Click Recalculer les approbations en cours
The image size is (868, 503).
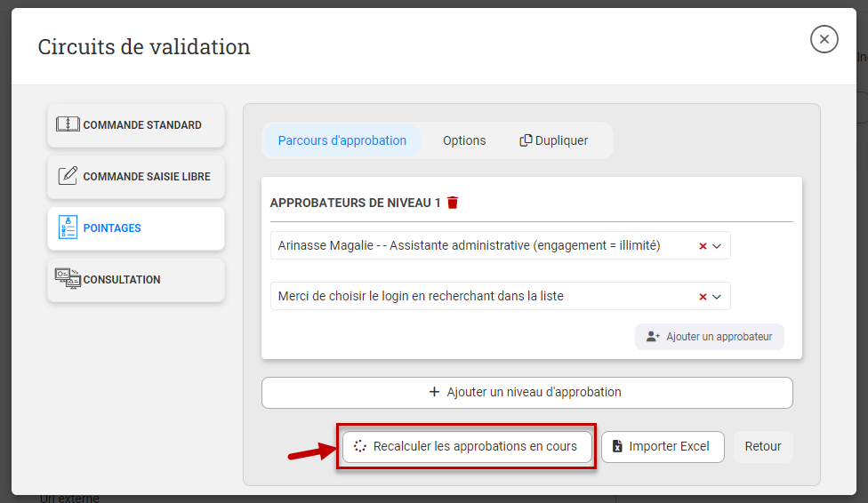[467, 446]
